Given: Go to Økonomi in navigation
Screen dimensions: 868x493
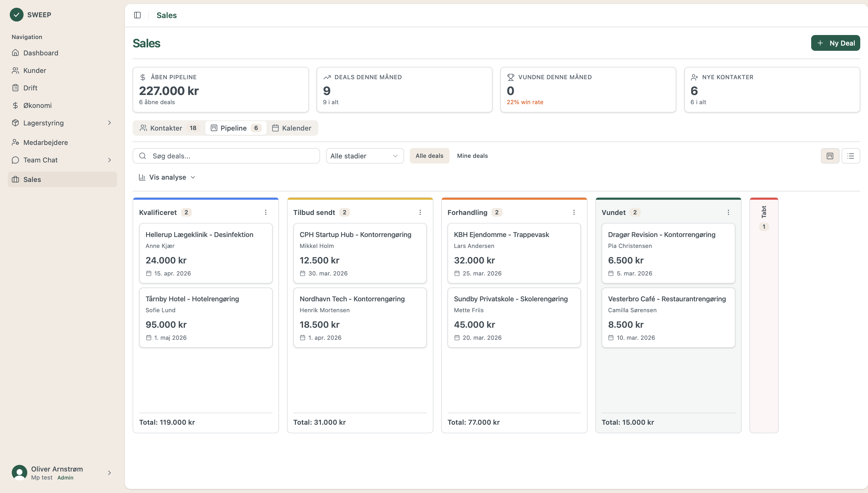Looking at the screenshot, I should tap(37, 105).
